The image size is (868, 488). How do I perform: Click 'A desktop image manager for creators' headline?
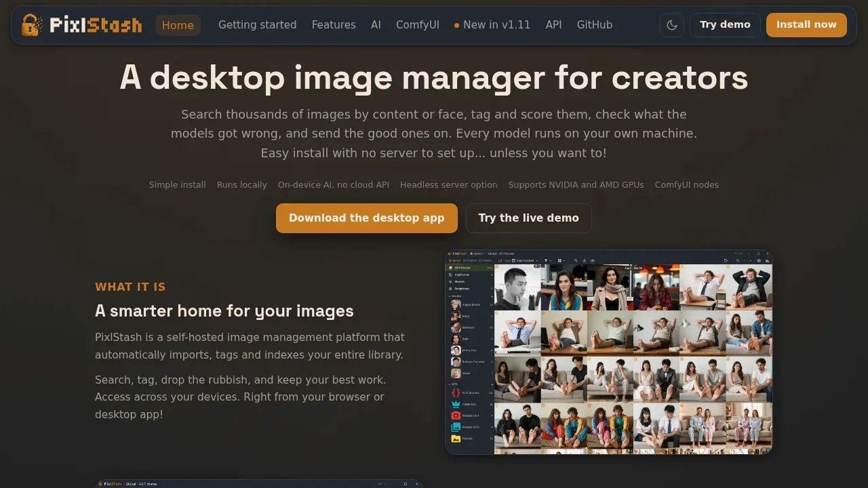pyautogui.click(x=434, y=78)
